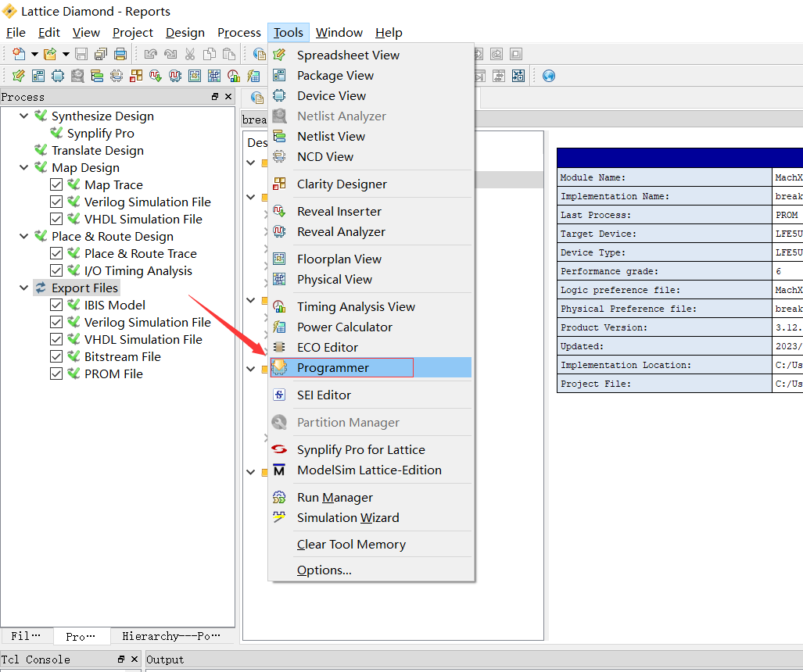This screenshot has width=803, height=672.
Task: Launch Power Calculator from the toolbar icon
Action: 253,77
